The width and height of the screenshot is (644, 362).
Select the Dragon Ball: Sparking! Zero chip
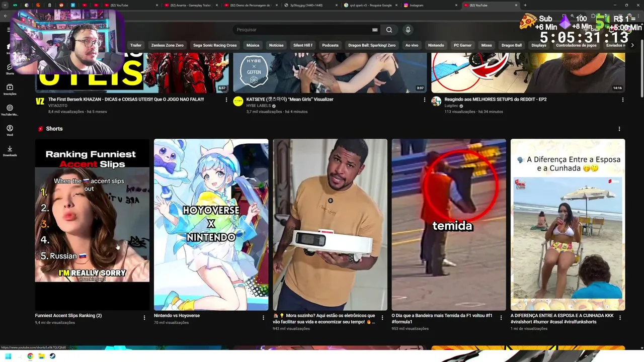click(372, 45)
